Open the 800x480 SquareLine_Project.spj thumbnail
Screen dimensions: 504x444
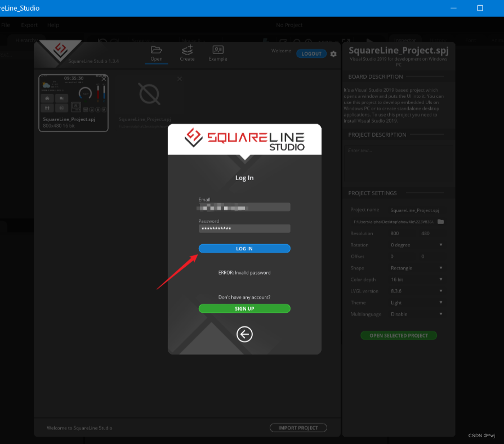point(74,103)
